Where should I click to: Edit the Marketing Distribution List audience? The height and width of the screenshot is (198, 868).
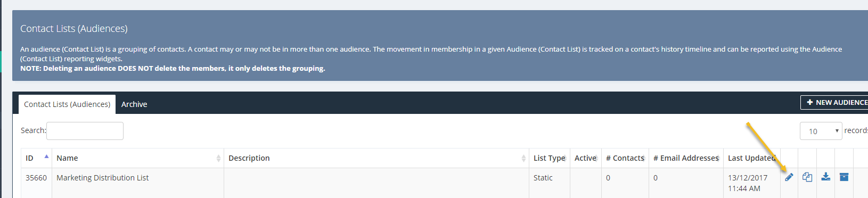pos(789,177)
